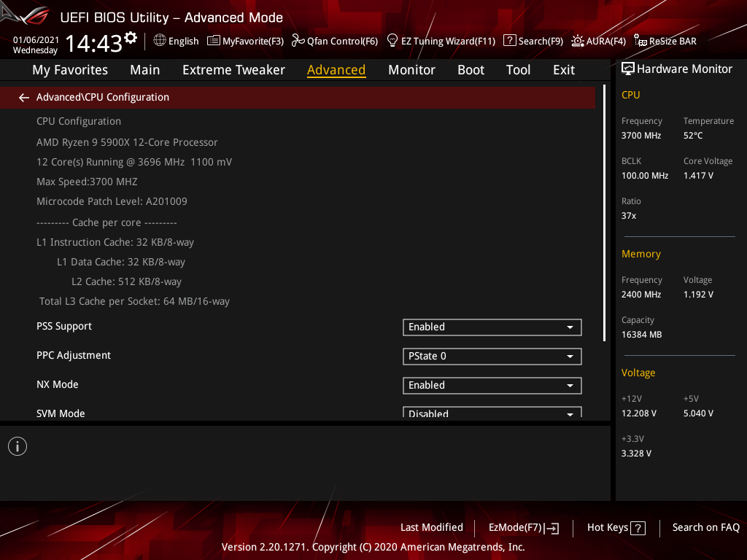
Task: Click the language globe icon
Action: (x=160, y=41)
